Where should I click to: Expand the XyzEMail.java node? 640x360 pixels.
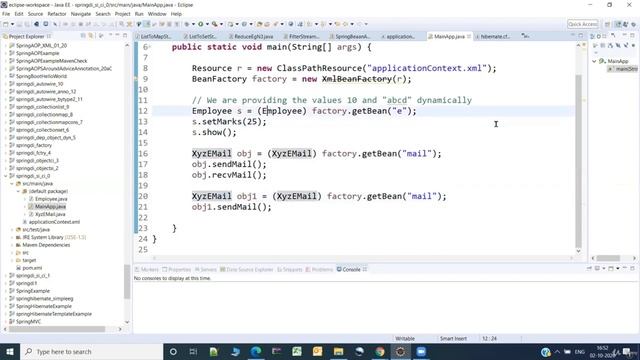(25, 214)
